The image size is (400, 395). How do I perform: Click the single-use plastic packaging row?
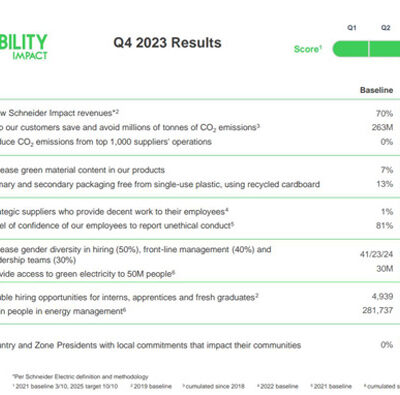click(x=200, y=184)
